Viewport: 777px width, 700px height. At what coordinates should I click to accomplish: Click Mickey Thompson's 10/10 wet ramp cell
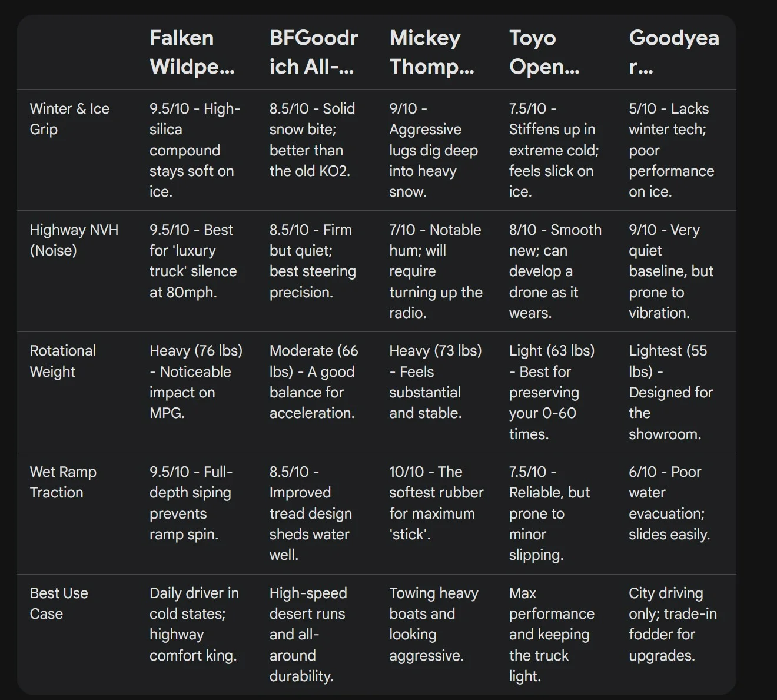coord(436,503)
